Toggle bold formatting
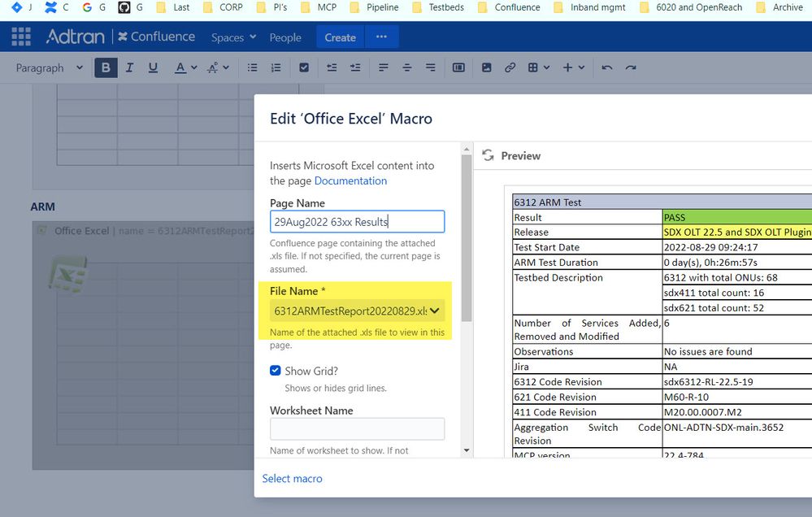The height and width of the screenshot is (517, 812). pyautogui.click(x=106, y=67)
